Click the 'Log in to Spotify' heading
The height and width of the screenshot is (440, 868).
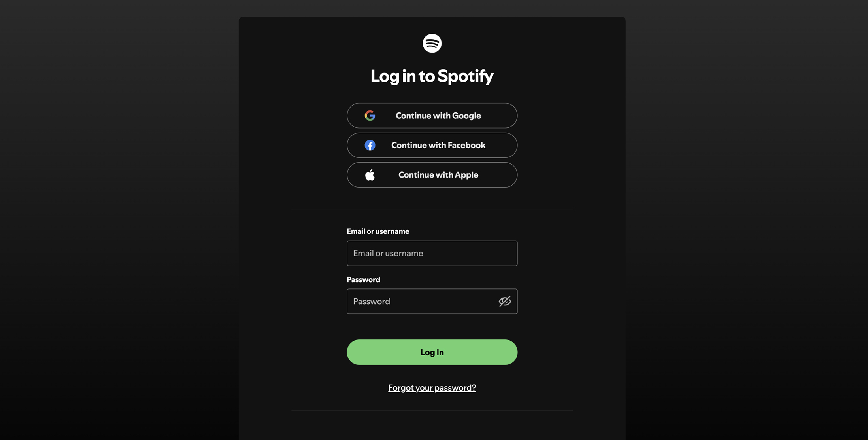[432, 76]
